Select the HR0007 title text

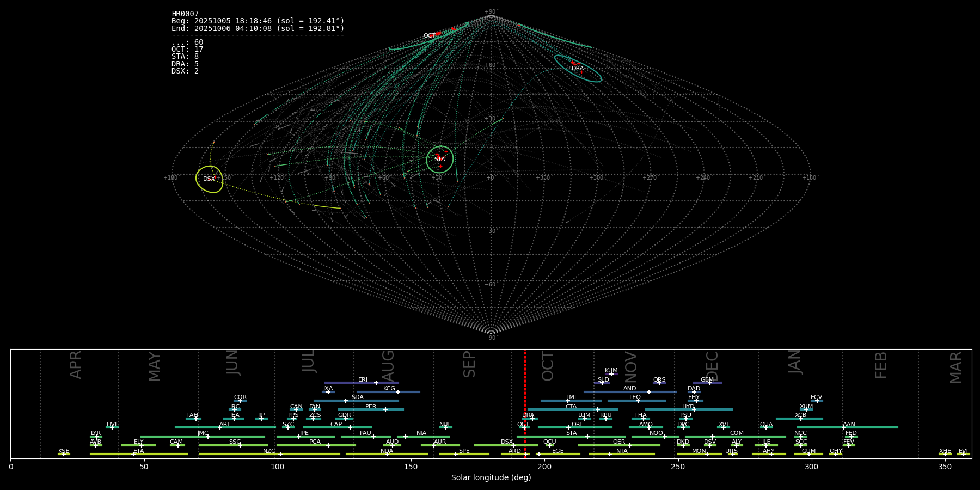[x=185, y=14]
